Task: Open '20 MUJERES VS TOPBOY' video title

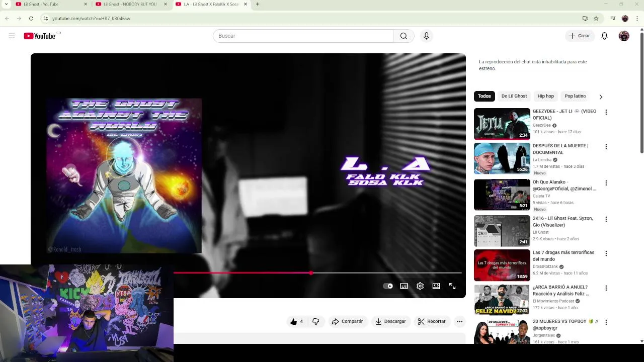Action: [566, 324]
